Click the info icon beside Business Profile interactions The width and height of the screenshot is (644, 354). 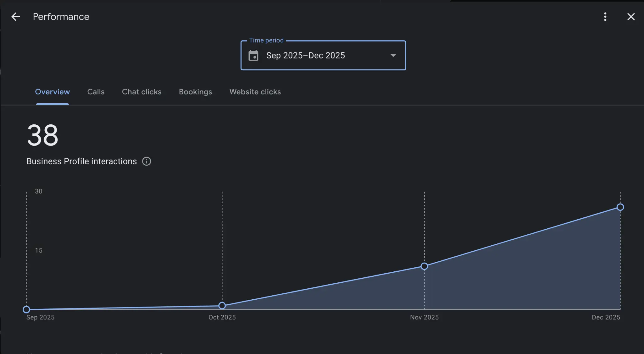[146, 161]
